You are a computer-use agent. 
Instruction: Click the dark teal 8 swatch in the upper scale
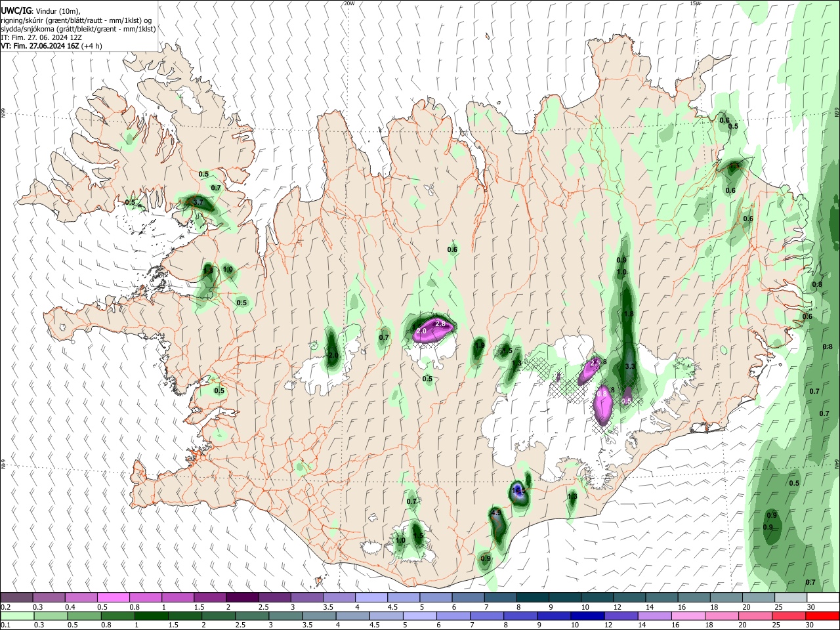532,597
